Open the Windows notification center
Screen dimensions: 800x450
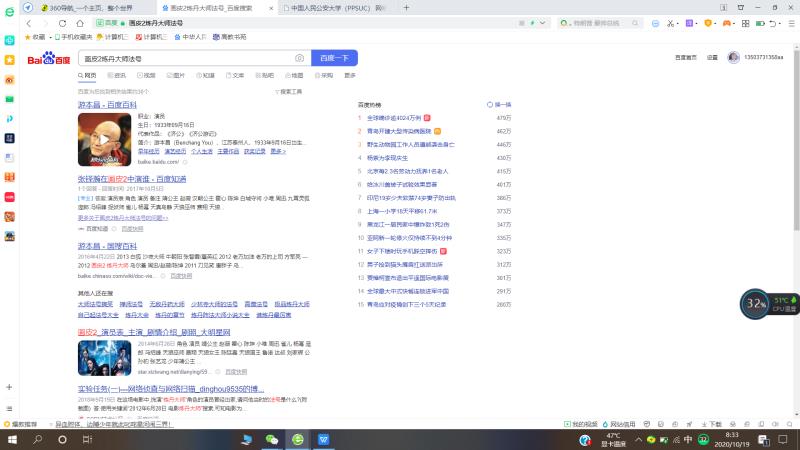coord(783,439)
